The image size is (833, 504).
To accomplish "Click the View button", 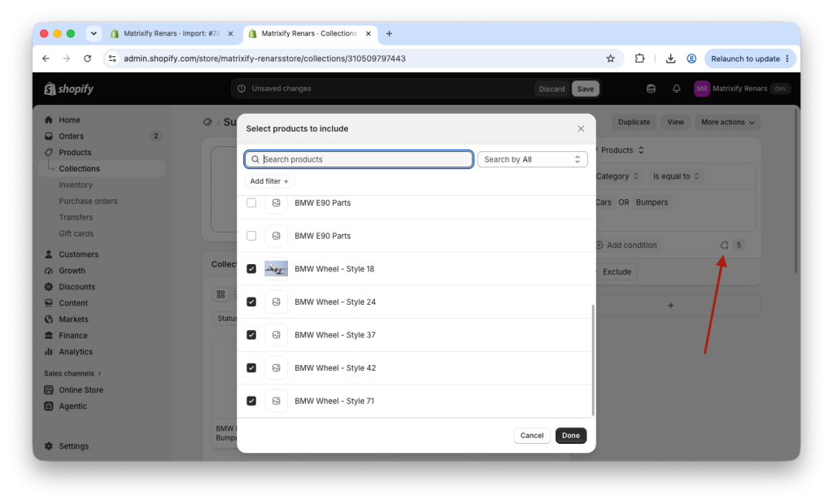I will click(675, 122).
